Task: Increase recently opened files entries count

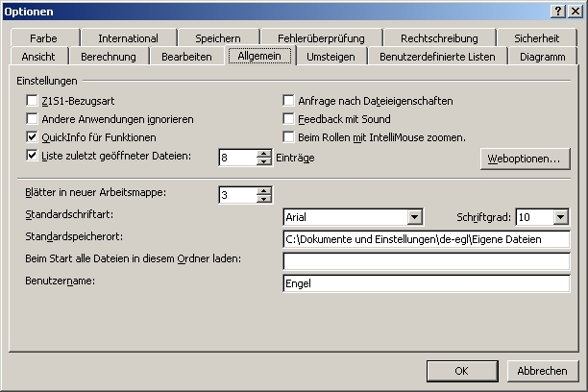Action: tap(264, 154)
